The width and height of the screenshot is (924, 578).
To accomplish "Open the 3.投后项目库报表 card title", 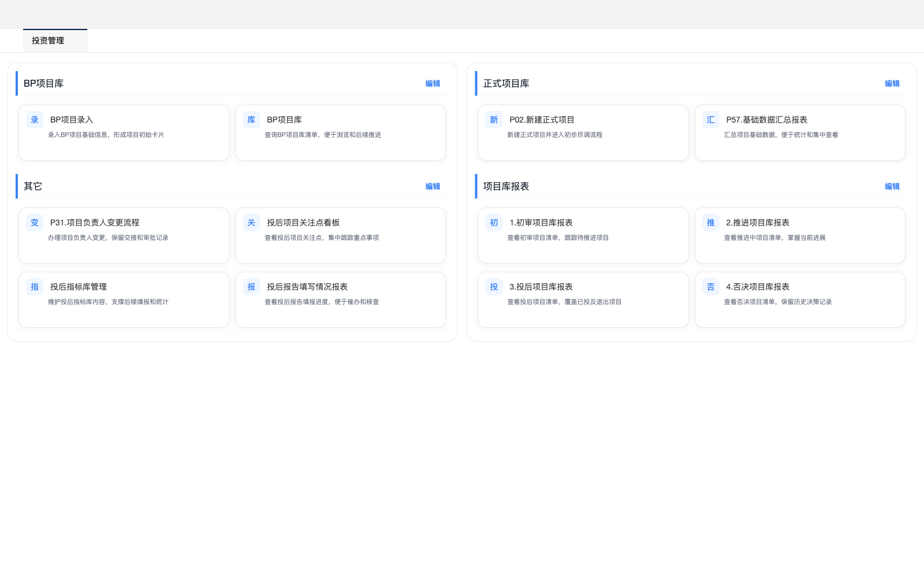I will 541,287.
